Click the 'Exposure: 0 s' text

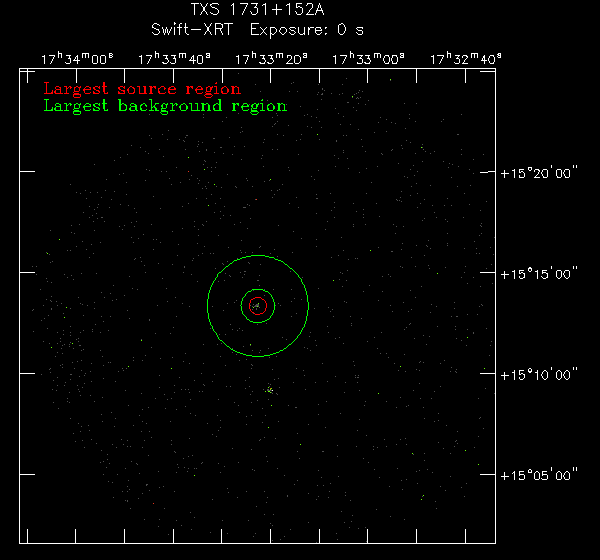point(307,30)
